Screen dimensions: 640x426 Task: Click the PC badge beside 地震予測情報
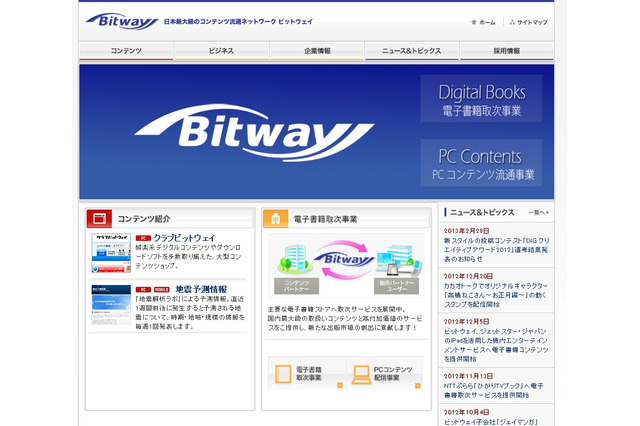143,289
